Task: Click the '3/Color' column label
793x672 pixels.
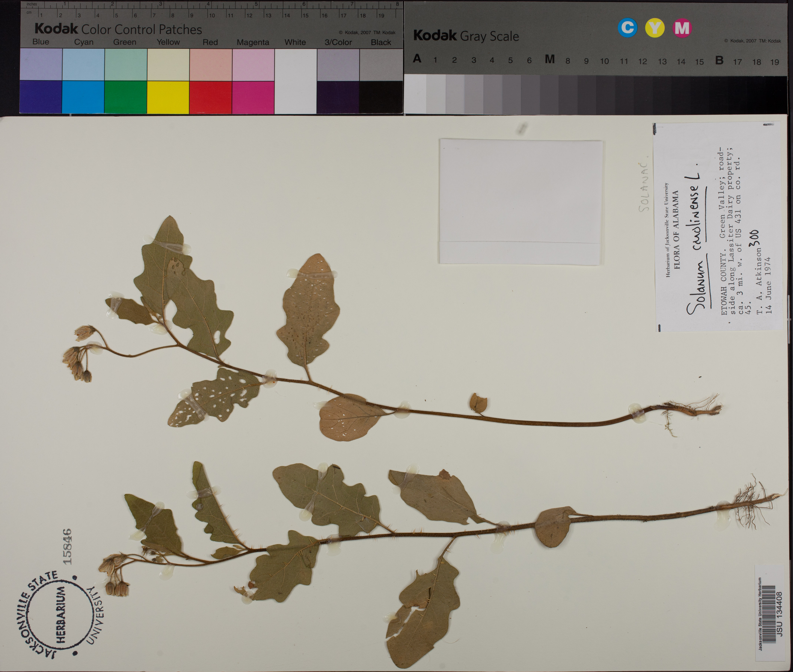Action: coord(338,42)
